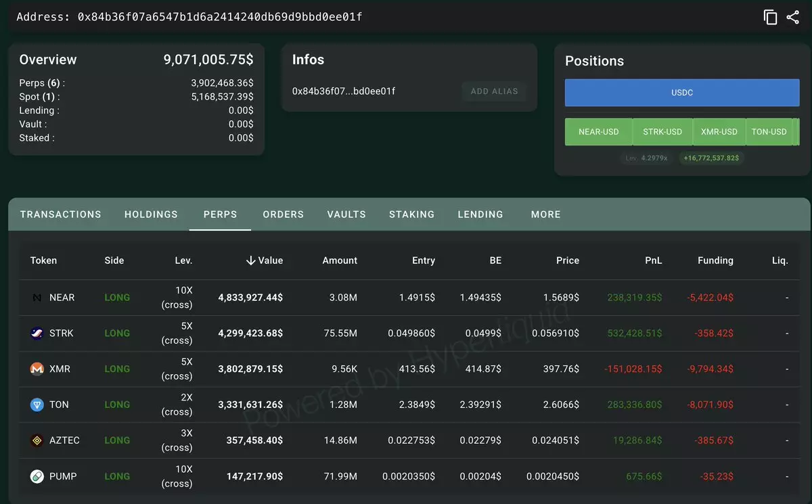Select the TON-USD position segment
This screenshot has width=812, height=504.
(769, 132)
